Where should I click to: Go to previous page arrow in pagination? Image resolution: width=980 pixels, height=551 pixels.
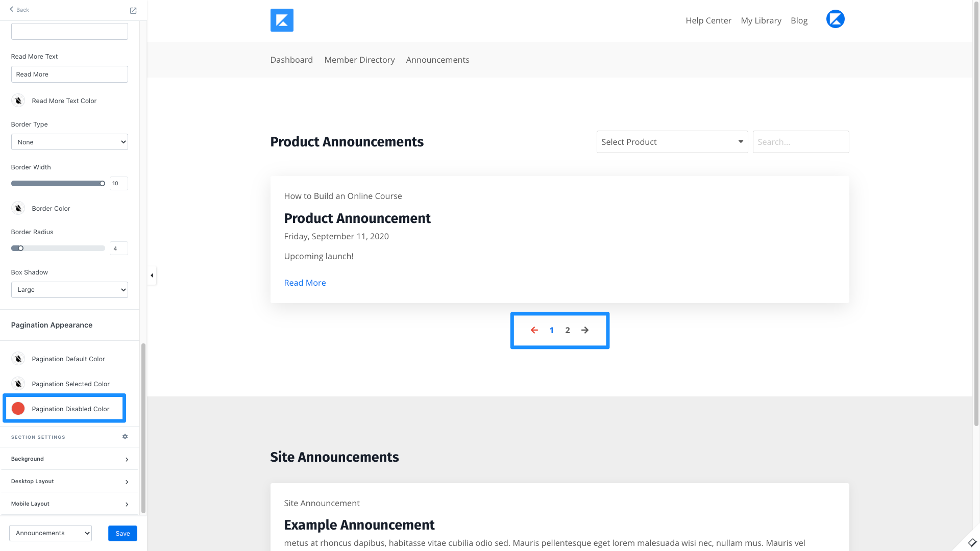click(534, 330)
